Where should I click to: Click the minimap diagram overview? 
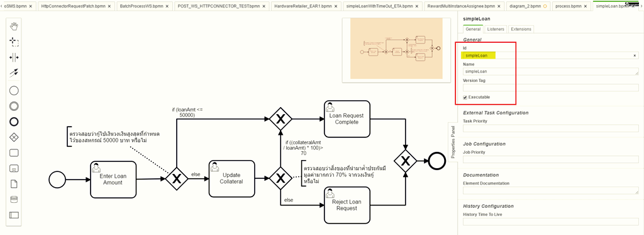click(x=396, y=48)
